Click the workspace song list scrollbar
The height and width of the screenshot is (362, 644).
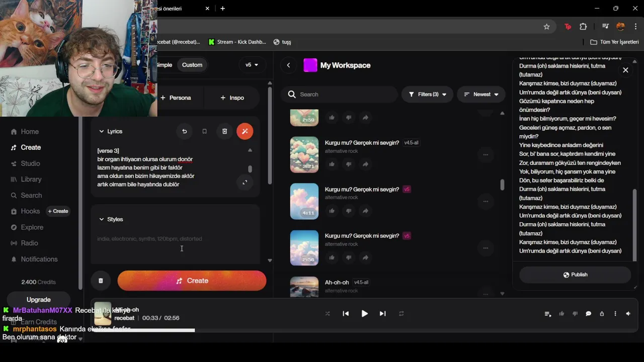502,185
